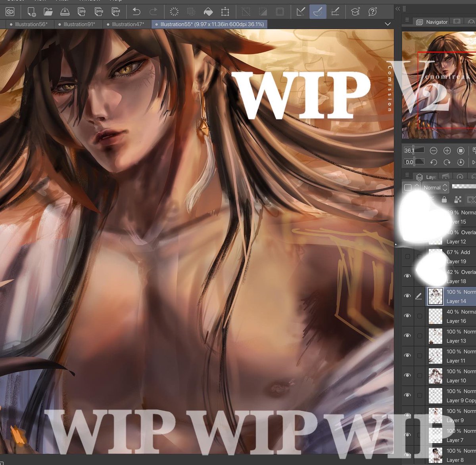
Task: Click the Lock Layer padlock icon
Action: tap(444, 199)
